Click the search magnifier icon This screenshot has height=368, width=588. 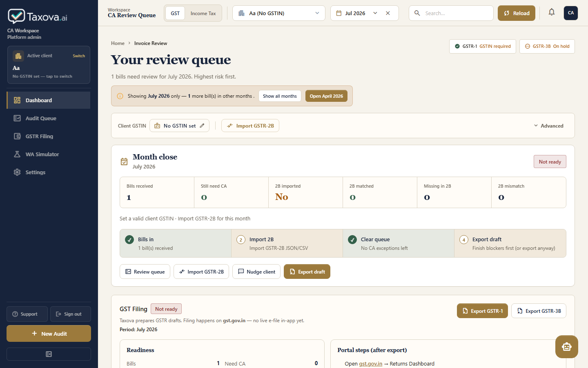(x=417, y=13)
